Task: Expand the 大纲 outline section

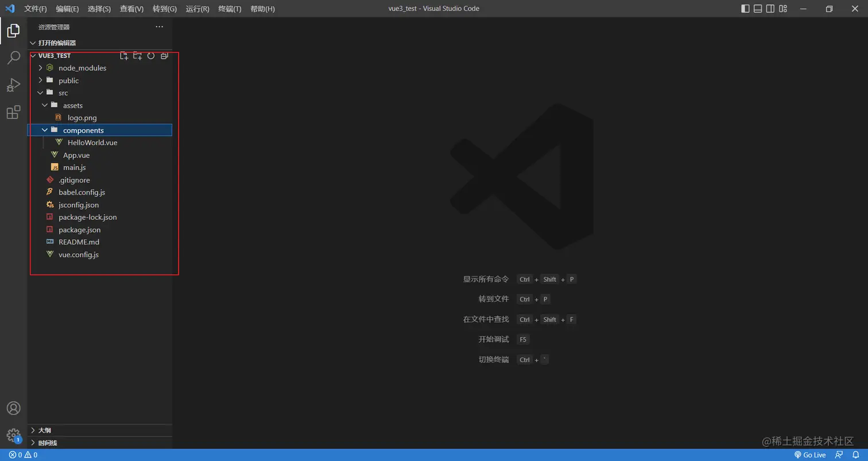Action: [x=100, y=430]
